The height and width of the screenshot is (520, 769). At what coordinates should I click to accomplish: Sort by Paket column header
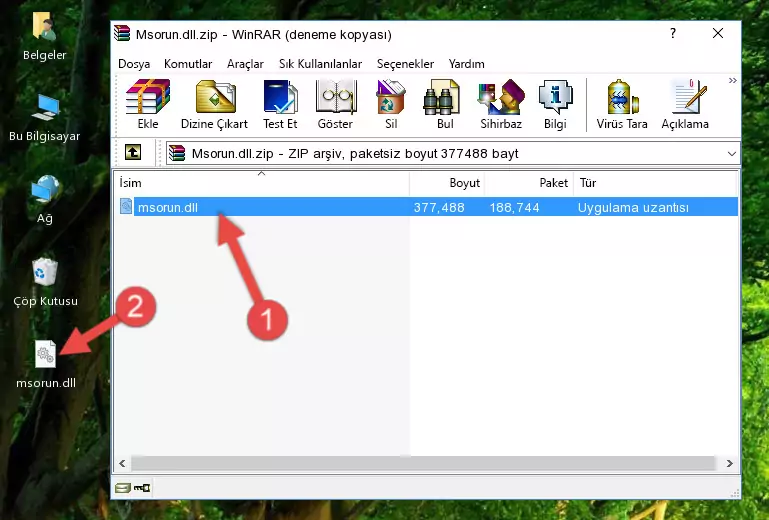(x=529, y=182)
